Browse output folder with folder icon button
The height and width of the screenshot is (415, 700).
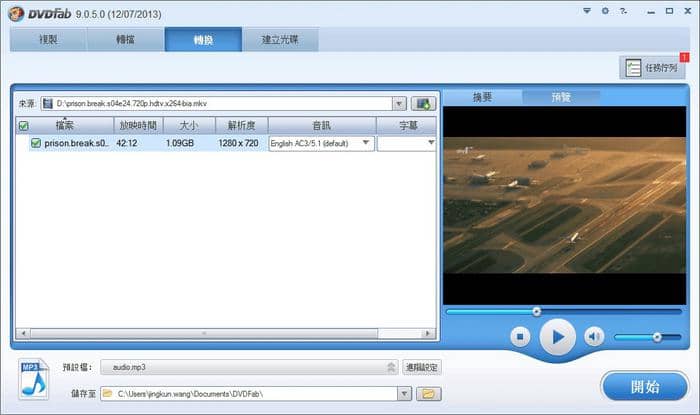[429, 394]
